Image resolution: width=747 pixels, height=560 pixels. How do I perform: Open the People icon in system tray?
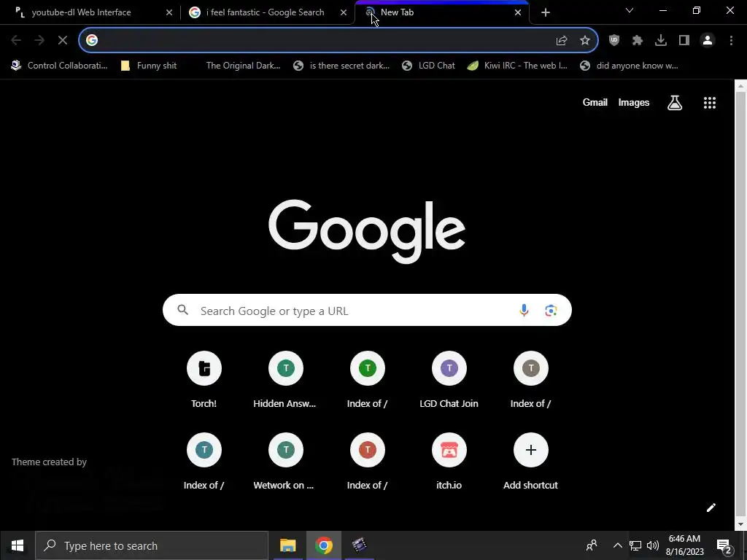click(592, 545)
